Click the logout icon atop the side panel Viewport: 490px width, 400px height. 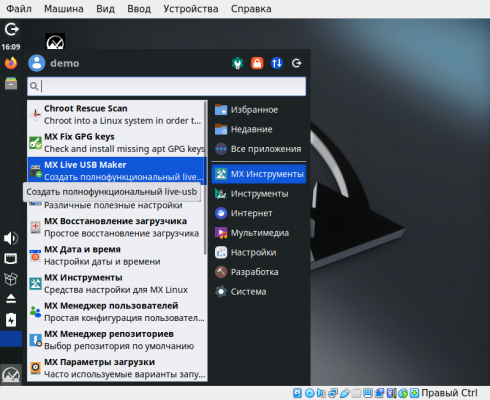click(x=11, y=29)
